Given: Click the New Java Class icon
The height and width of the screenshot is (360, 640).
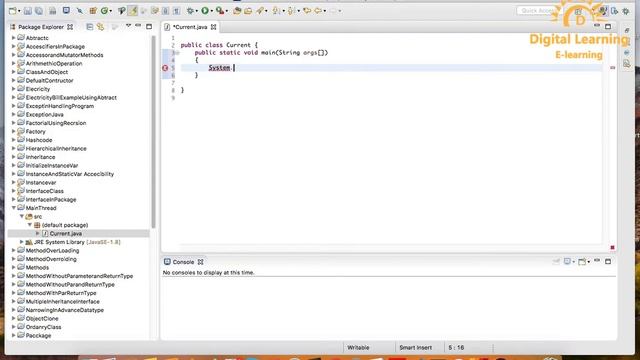Looking at the screenshot, I should point(104,11).
